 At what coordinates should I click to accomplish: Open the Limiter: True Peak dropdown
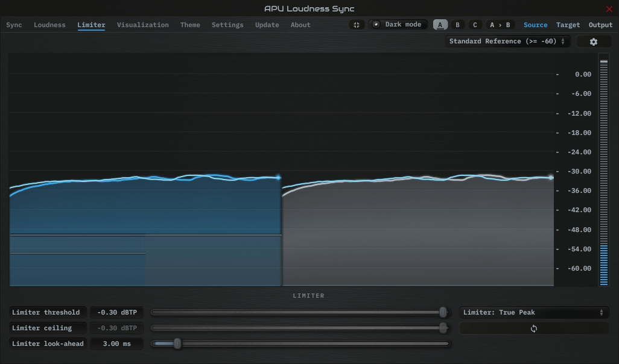coord(534,312)
